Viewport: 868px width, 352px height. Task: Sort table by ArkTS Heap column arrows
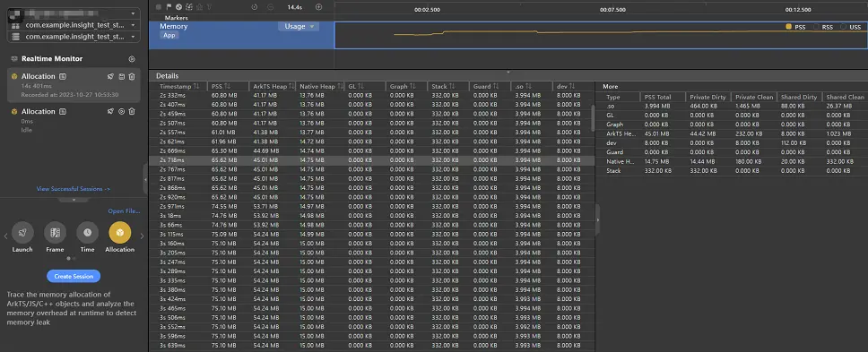coord(291,87)
